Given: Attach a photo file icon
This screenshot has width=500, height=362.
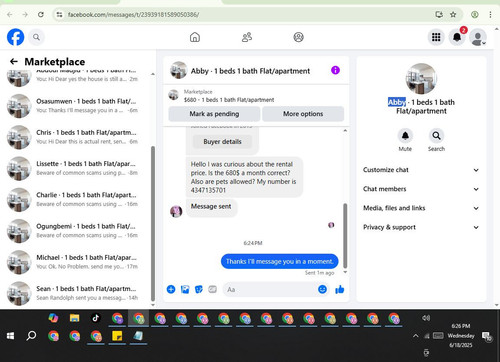Looking at the screenshot, I should (185, 289).
